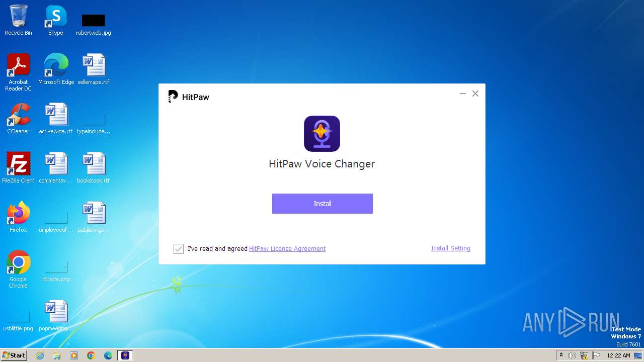Viewport: 644px width, 362px height.
Task: Click the volume speaker tray icon
Action: tap(572, 355)
